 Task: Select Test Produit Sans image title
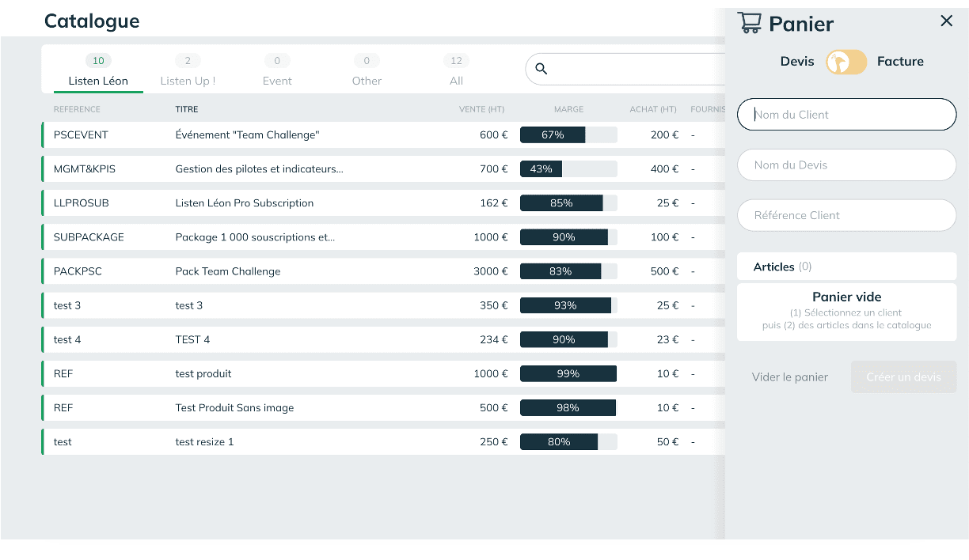pyautogui.click(x=234, y=408)
